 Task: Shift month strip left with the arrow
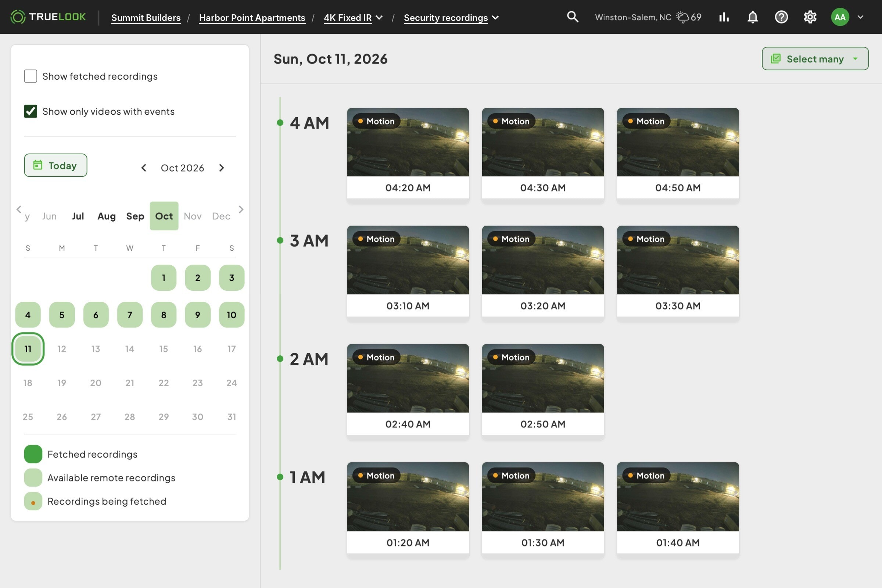[x=19, y=209]
